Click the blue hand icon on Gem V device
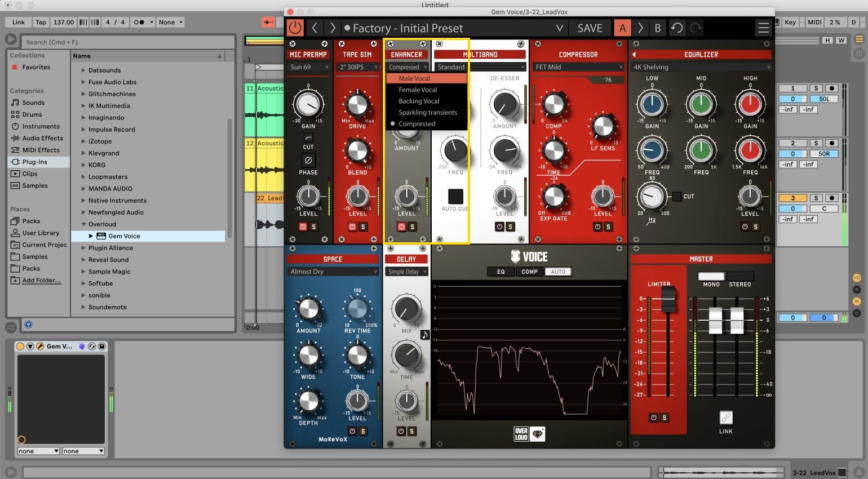Viewport: 868px width, 479px height. point(82,346)
